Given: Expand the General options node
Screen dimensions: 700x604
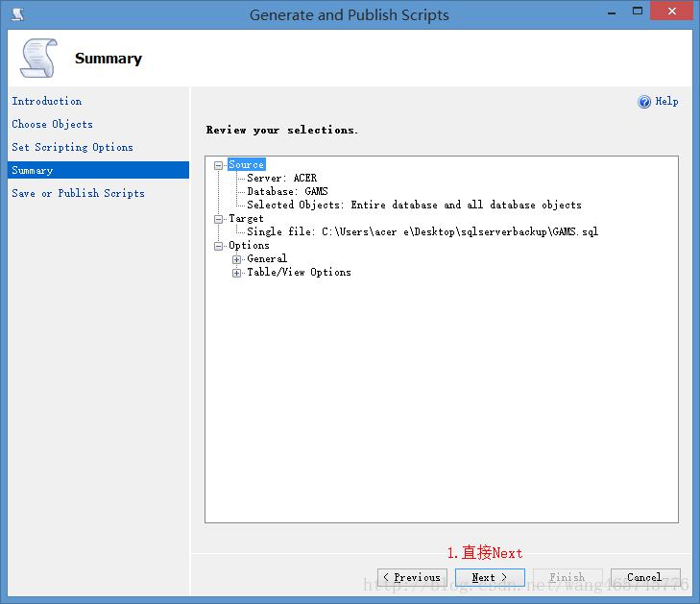Looking at the screenshot, I should [237, 259].
